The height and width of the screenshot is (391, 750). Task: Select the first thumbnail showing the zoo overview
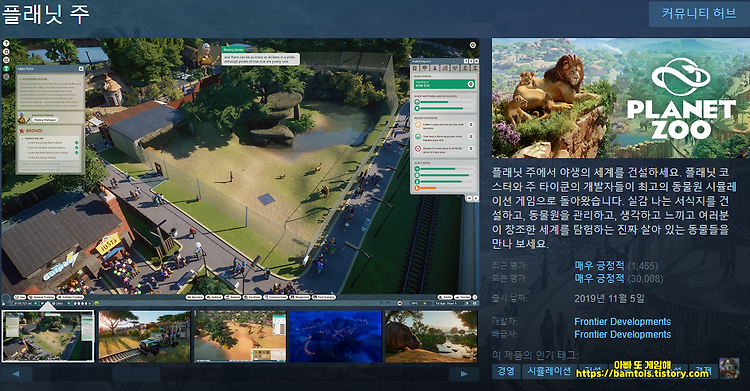tap(48, 336)
